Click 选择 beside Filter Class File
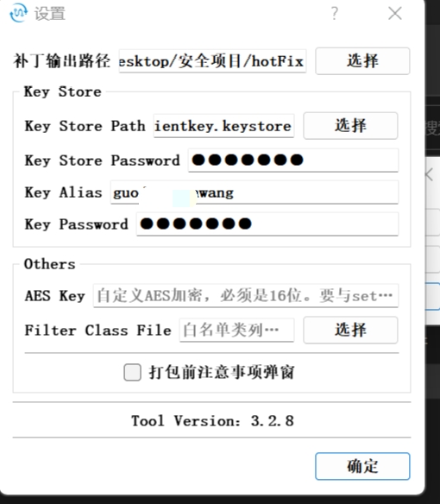Image resolution: width=440 pixels, height=504 pixels. 350,331
